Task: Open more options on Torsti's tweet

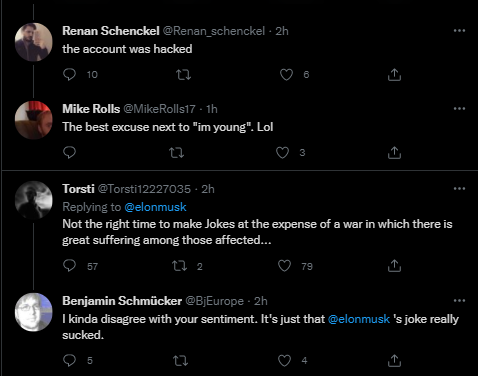Action: point(459,189)
